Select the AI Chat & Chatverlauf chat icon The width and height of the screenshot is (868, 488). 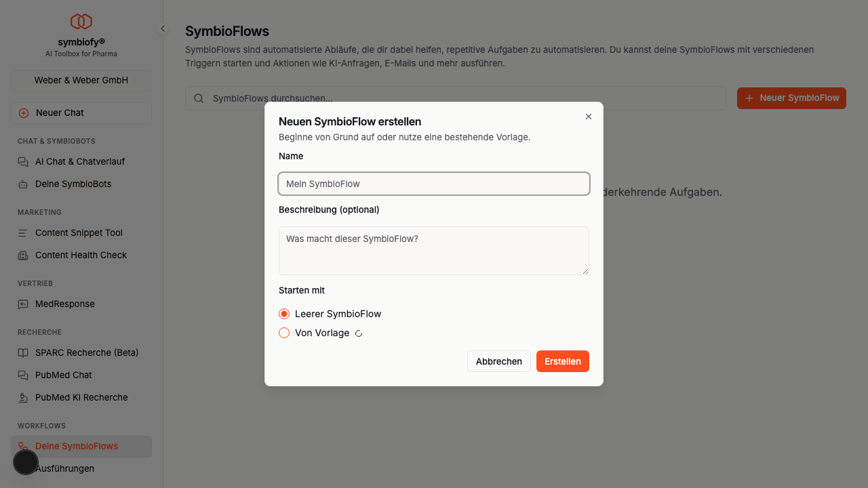point(22,161)
